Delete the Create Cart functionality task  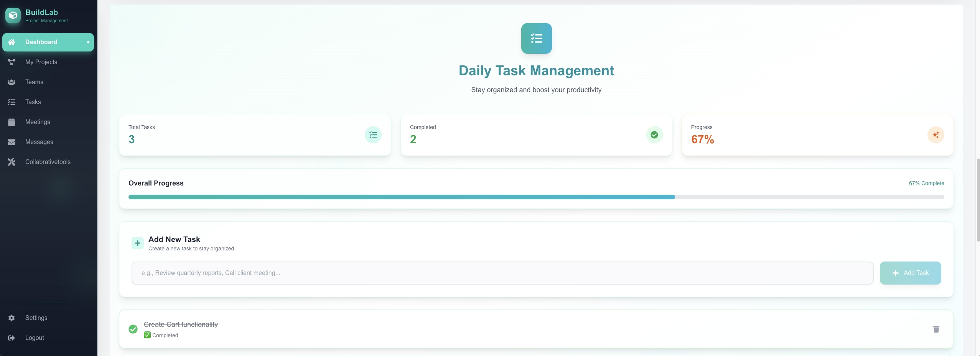click(936, 329)
